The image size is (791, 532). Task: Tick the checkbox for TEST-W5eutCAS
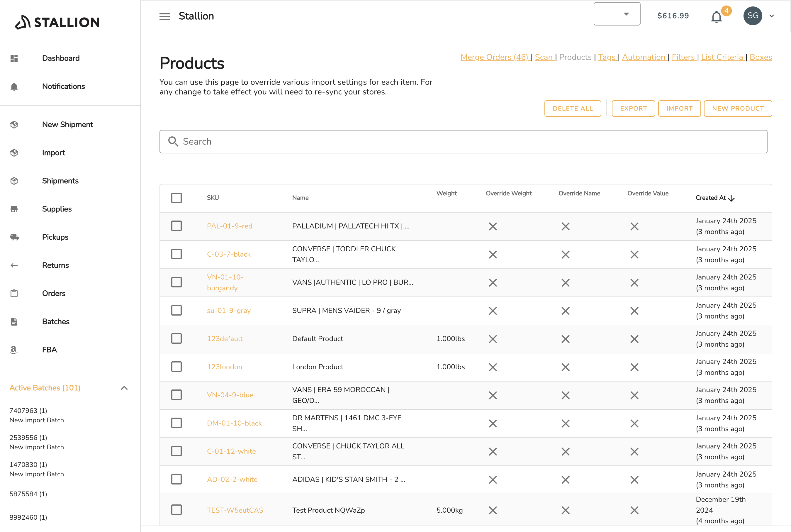(x=176, y=510)
